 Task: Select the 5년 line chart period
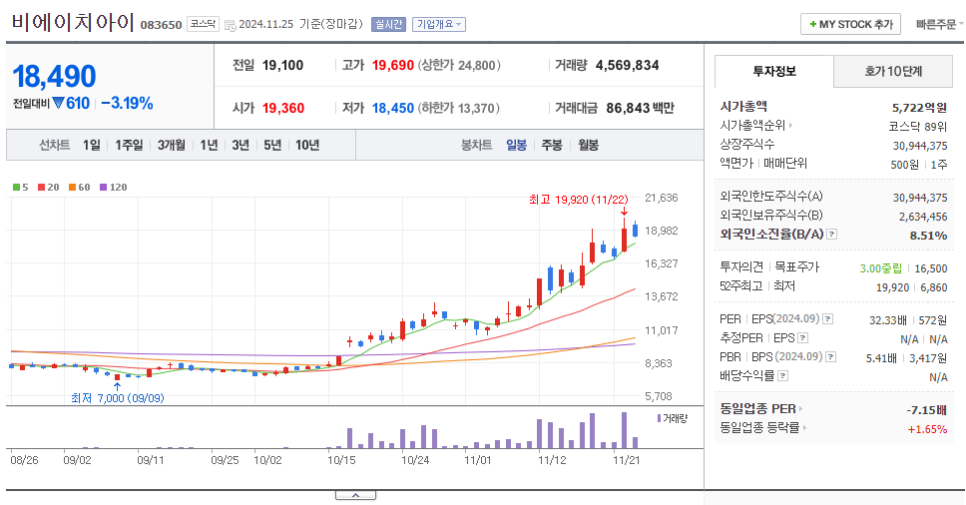point(272,145)
